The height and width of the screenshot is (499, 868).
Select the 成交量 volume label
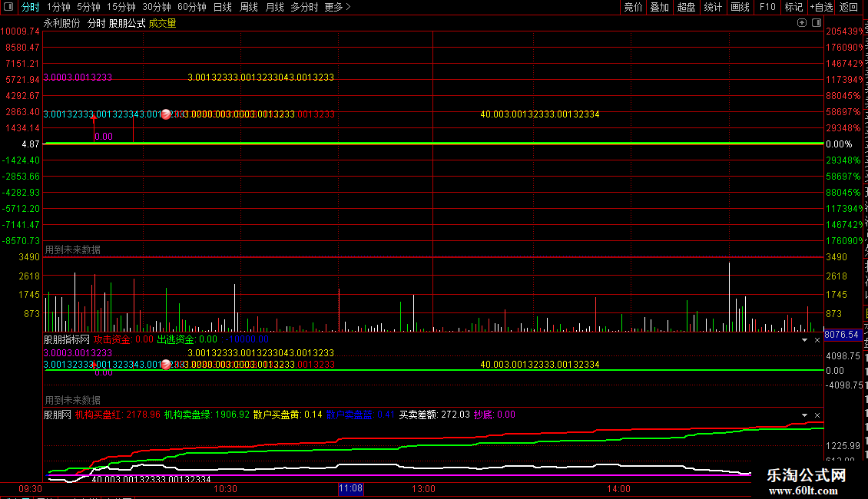(x=162, y=23)
